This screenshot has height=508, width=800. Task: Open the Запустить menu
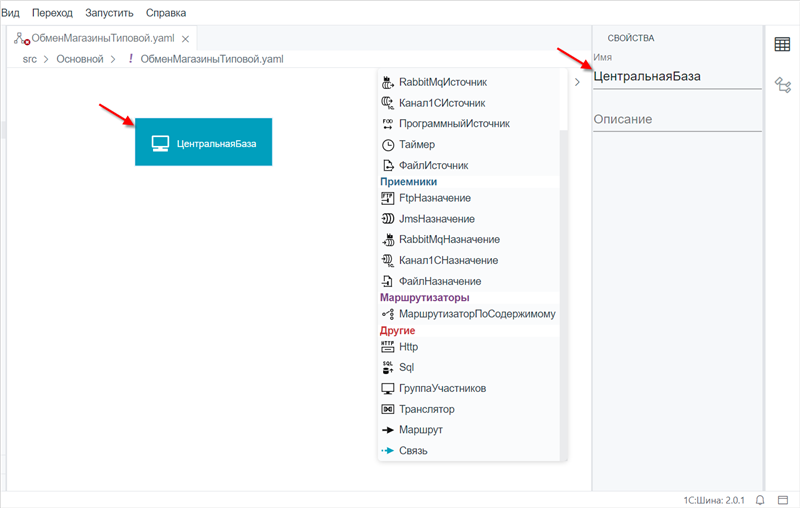(109, 13)
